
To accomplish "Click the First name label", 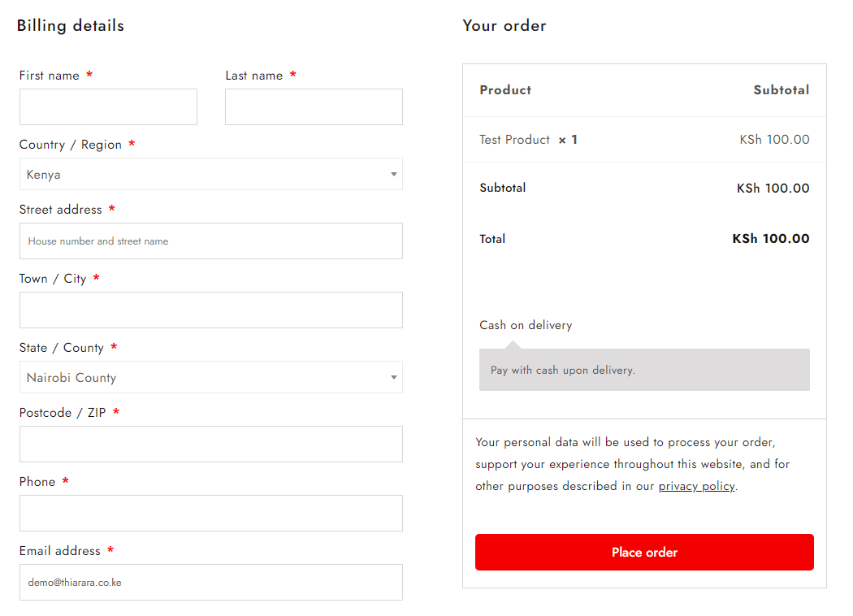I will coord(50,76).
